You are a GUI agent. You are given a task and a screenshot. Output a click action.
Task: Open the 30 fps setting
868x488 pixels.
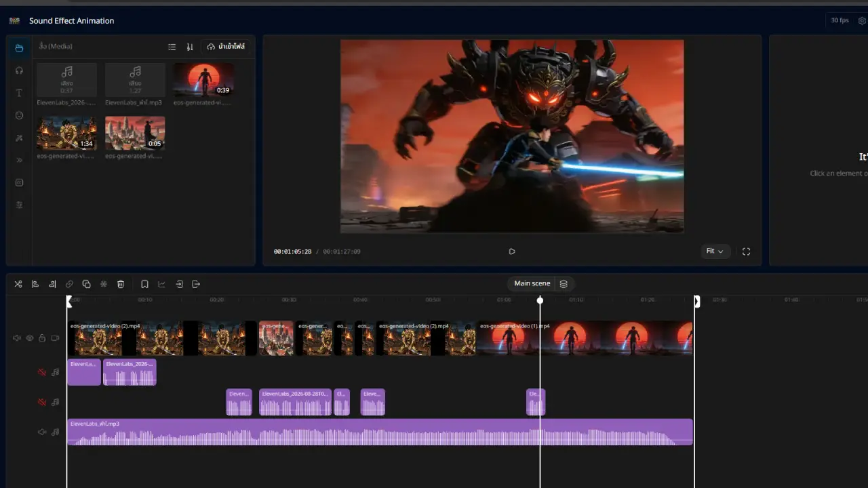pos(840,20)
